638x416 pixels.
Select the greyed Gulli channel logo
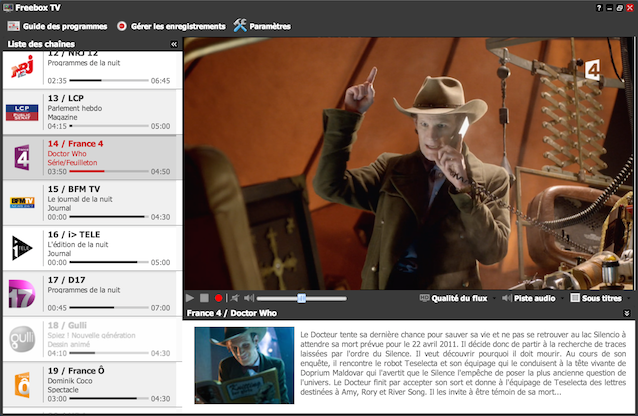pyautogui.click(x=22, y=339)
